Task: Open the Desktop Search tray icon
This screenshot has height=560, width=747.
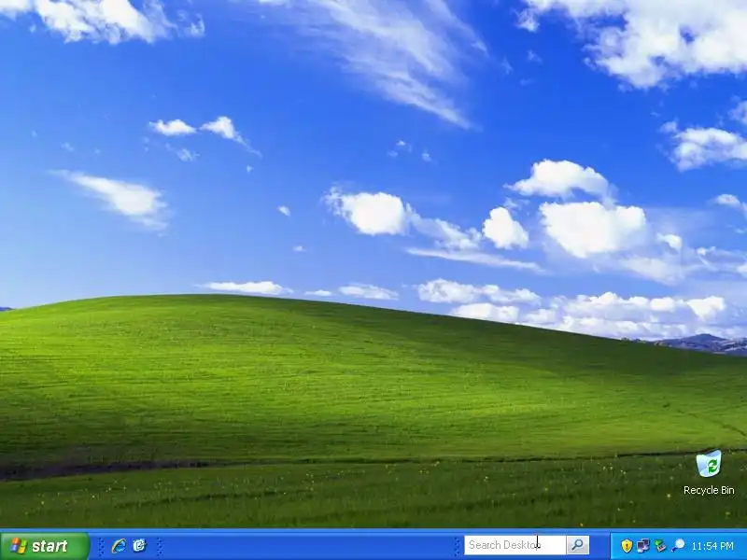Action: [678, 545]
